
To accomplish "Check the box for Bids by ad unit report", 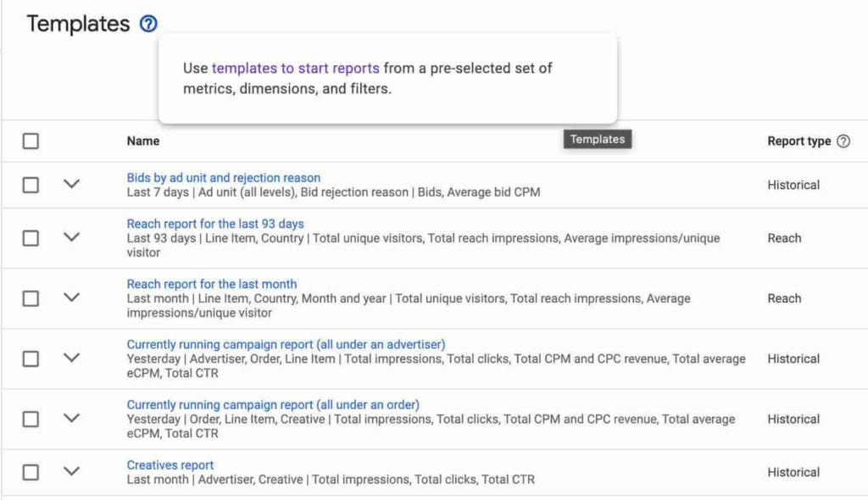I will 31,185.
